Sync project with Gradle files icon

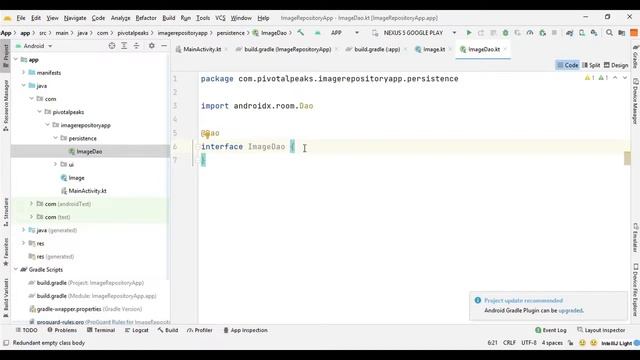569,33
